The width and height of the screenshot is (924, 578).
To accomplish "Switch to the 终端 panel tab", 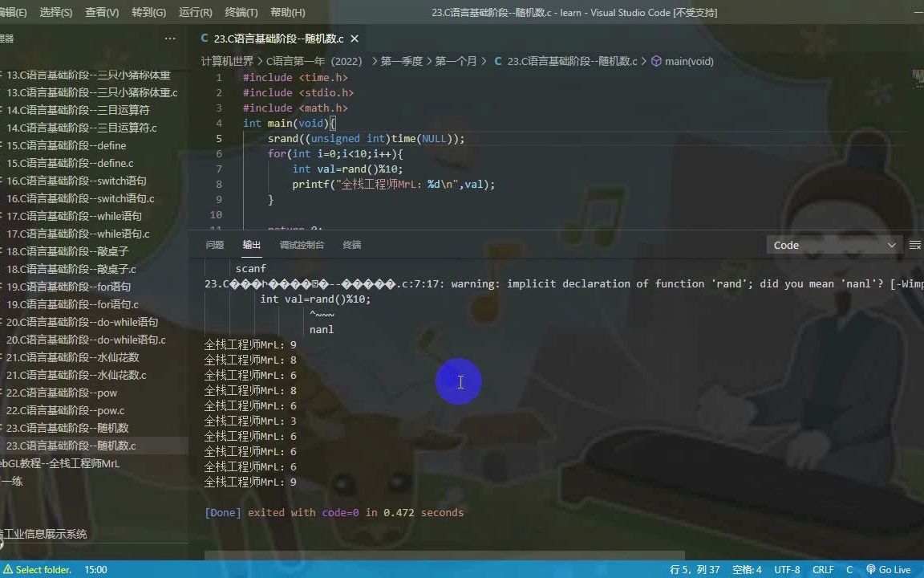I will pos(351,245).
